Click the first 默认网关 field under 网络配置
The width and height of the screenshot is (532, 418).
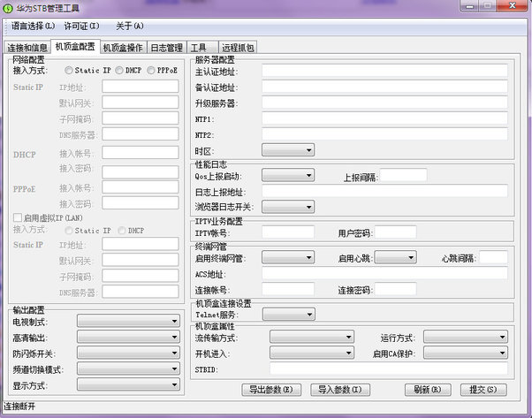[x=141, y=103]
